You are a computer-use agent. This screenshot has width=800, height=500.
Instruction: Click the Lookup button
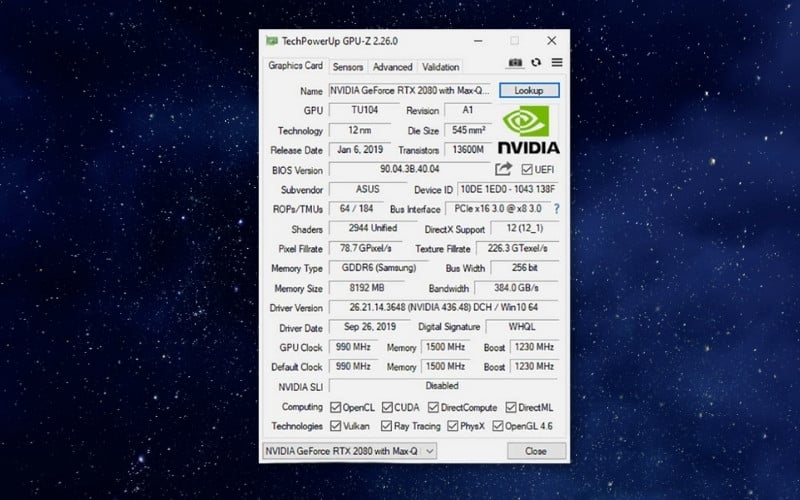pyautogui.click(x=529, y=90)
